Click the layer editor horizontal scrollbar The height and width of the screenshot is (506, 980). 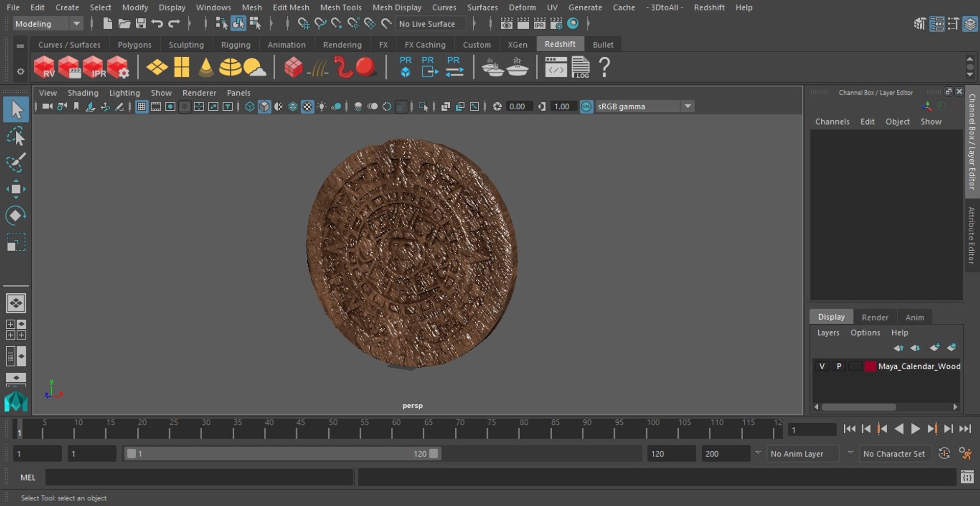click(x=859, y=407)
